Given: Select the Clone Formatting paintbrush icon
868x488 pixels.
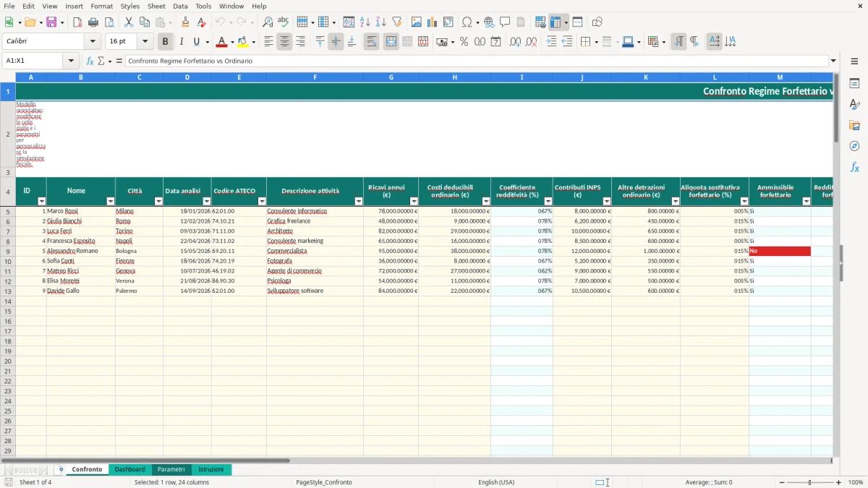Looking at the screenshot, I should point(185,22).
